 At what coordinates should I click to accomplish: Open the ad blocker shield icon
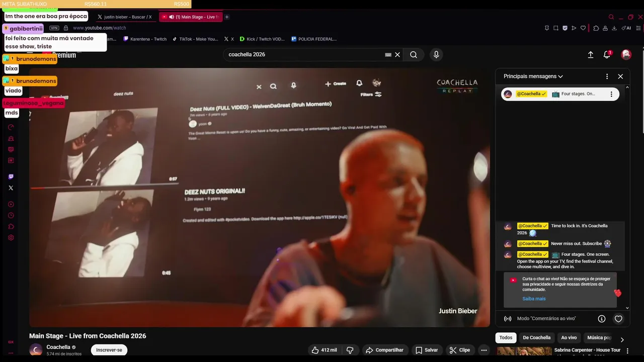[x=565, y=28]
